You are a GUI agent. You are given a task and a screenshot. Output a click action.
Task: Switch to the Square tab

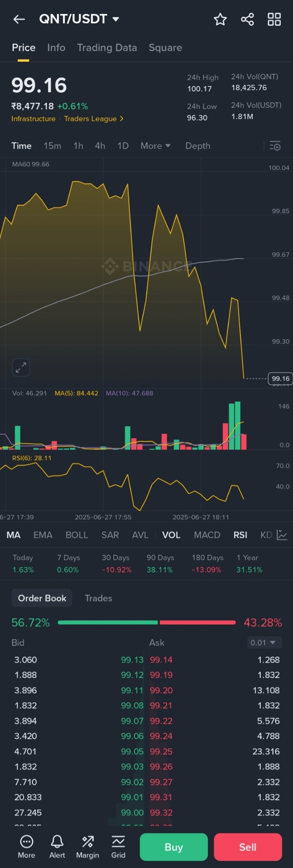click(165, 48)
